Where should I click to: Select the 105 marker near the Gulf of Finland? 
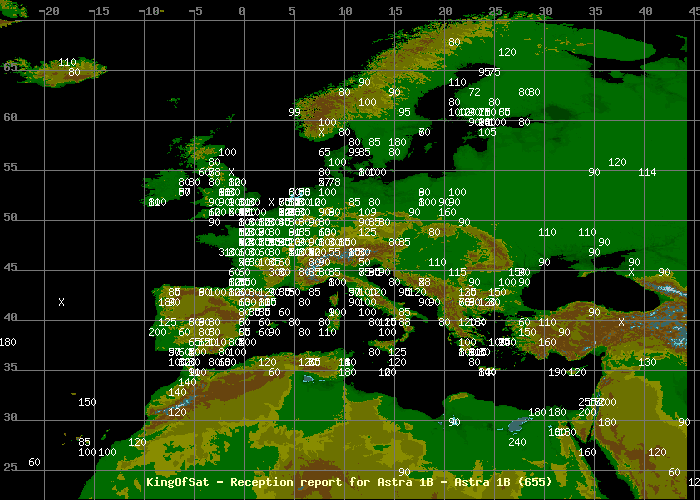pos(487,132)
